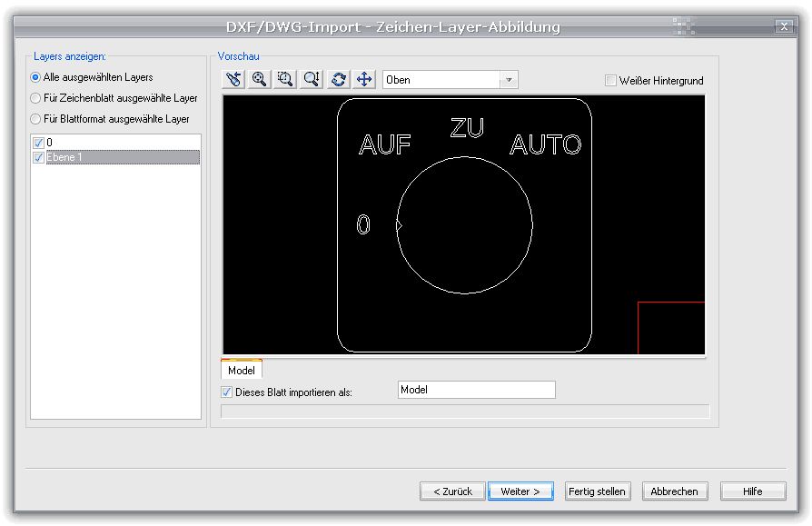Select the zoom in/out magnifier tool

point(312,80)
